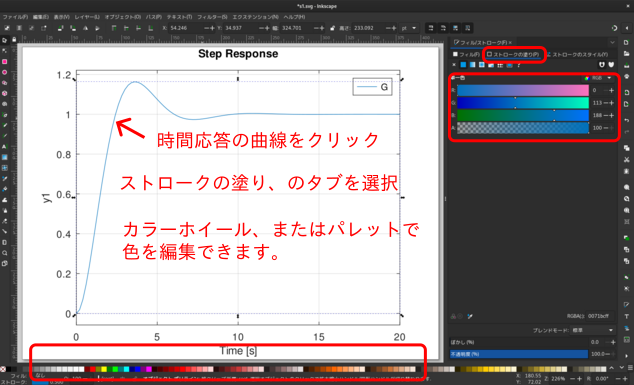This screenshot has width=634, height=385.
Task: Select unset paint (question mark)
Action: pyautogui.click(x=519, y=65)
